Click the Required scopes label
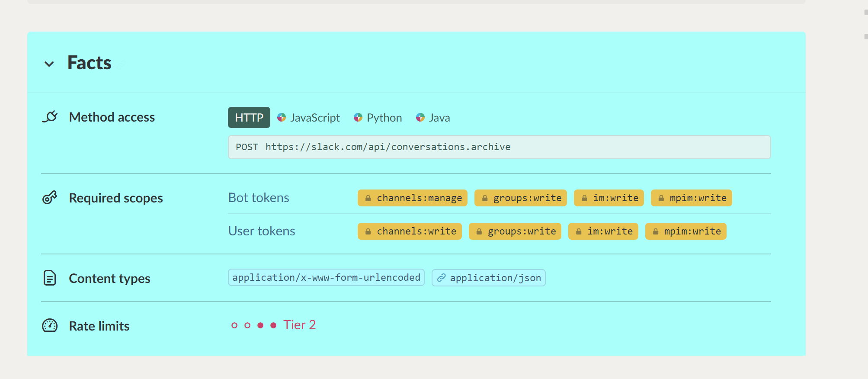This screenshot has width=868, height=379. (x=116, y=198)
